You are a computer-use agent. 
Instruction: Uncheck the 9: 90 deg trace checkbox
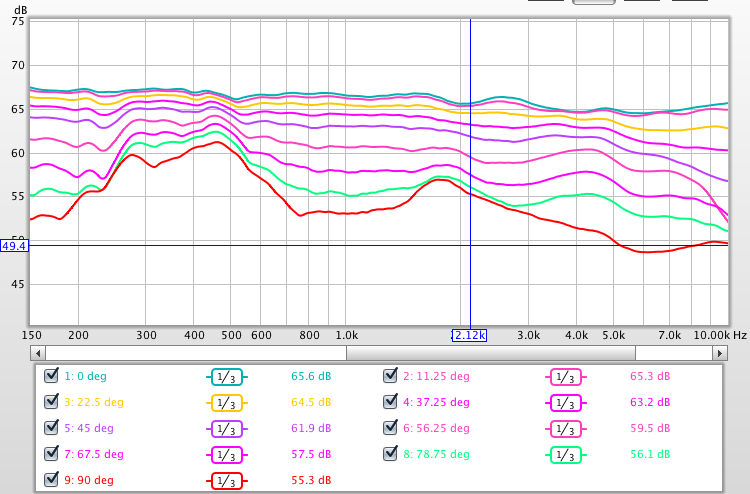(51, 481)
